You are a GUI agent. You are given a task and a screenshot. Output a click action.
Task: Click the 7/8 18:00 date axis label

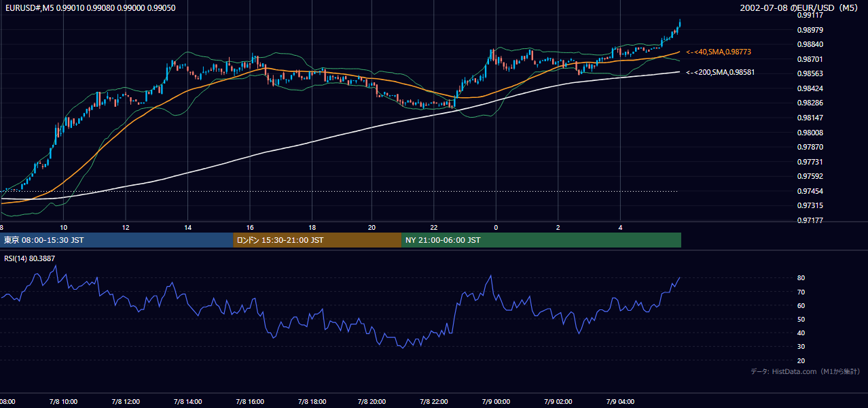click(311, 402)
